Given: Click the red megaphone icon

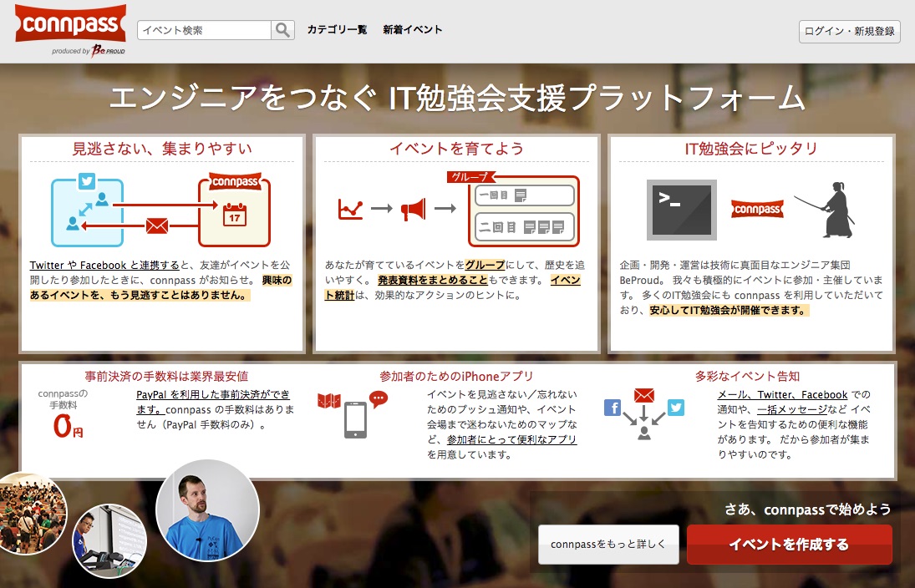Looking at the screenshot, I should [x=413, y=209].
